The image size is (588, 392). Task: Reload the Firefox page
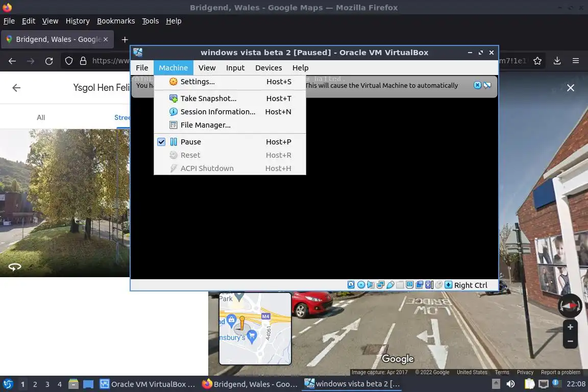[x=49, y=61]
